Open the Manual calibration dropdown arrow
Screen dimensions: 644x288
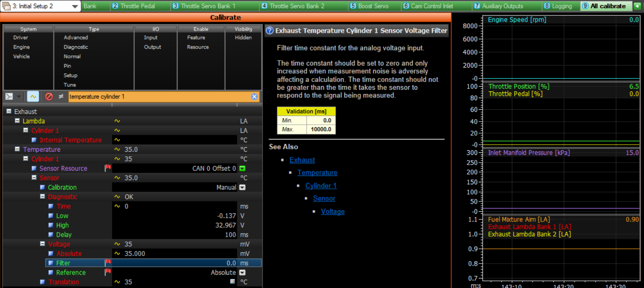[x=242, y=187]
